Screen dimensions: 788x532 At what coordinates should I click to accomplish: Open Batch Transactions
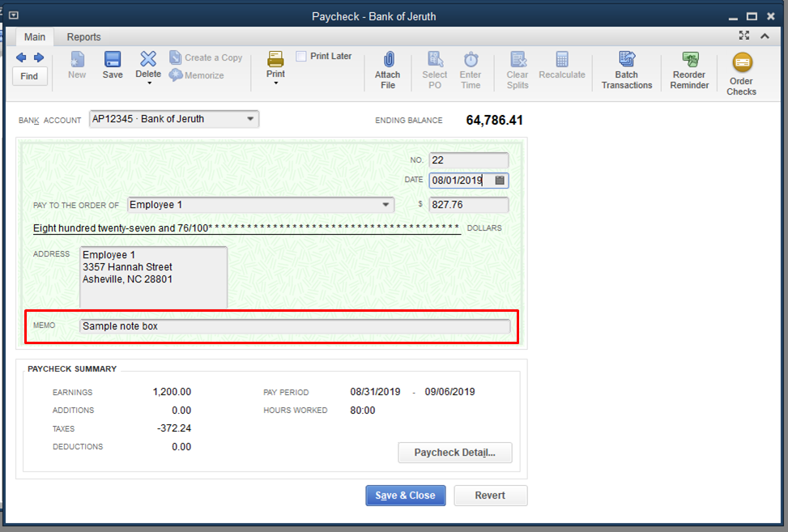(x=627, y=70)
